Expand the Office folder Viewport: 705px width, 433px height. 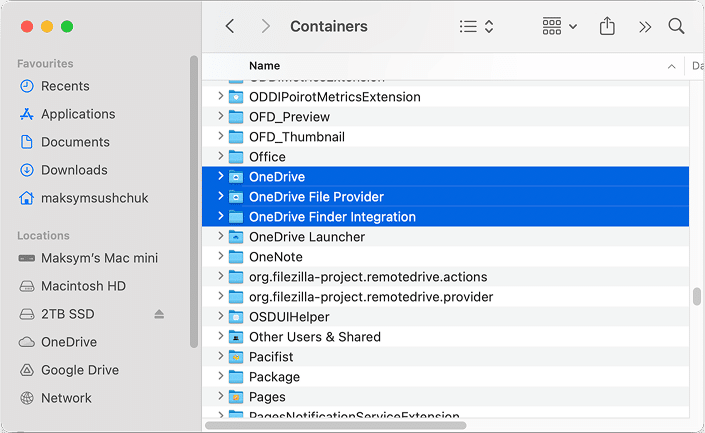tap(220, 156)
